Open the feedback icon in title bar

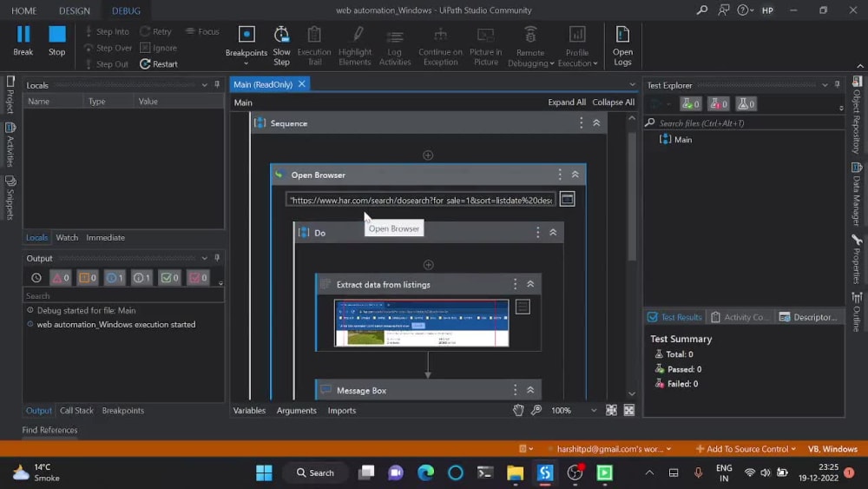click(x=723, y=10)
